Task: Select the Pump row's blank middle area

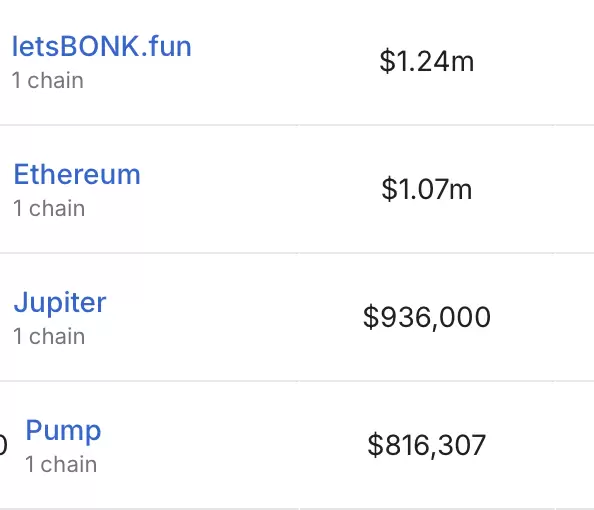Action: (x=235, y=445)
